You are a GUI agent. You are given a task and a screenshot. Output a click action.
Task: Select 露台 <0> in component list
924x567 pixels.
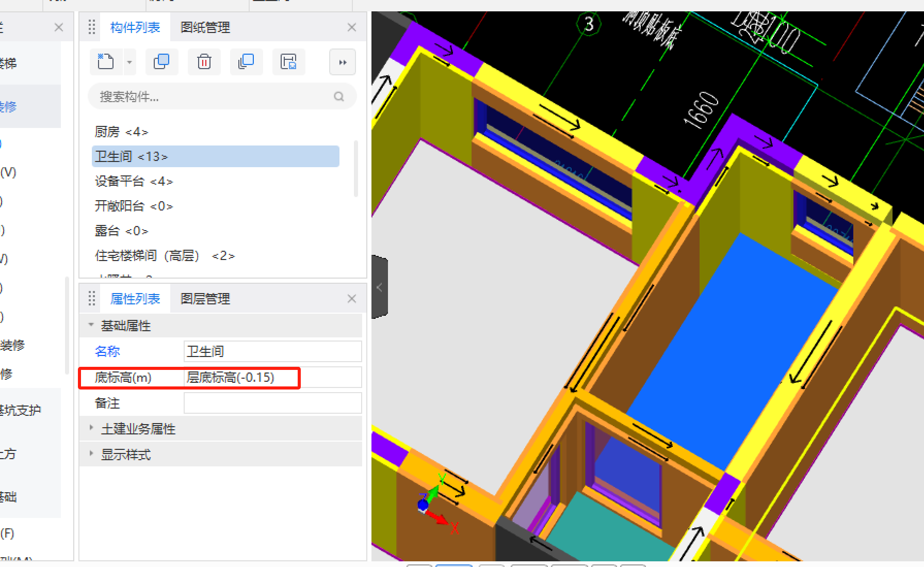(x=216, y=231)
